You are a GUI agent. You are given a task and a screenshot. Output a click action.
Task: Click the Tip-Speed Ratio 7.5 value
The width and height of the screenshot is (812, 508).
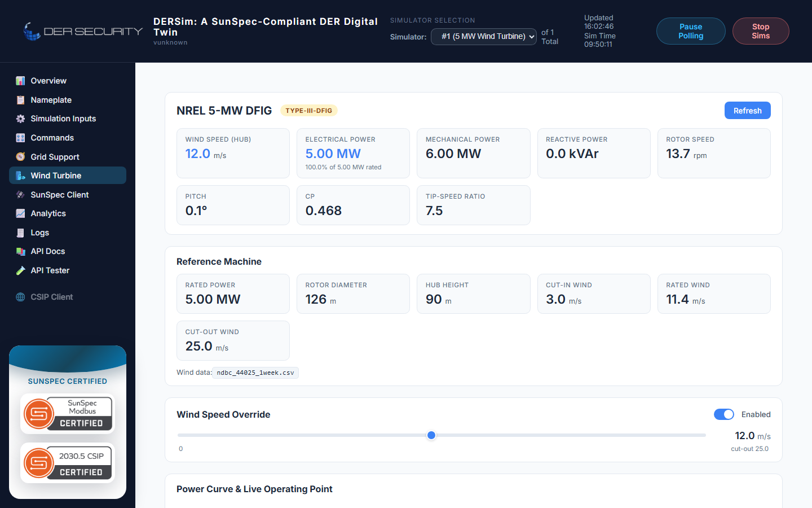pos(434,211)
